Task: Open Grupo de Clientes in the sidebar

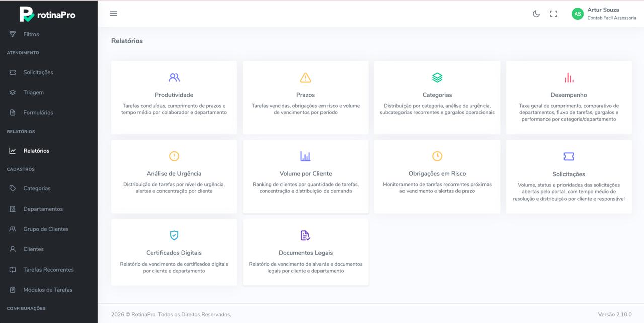Action: 46,229
